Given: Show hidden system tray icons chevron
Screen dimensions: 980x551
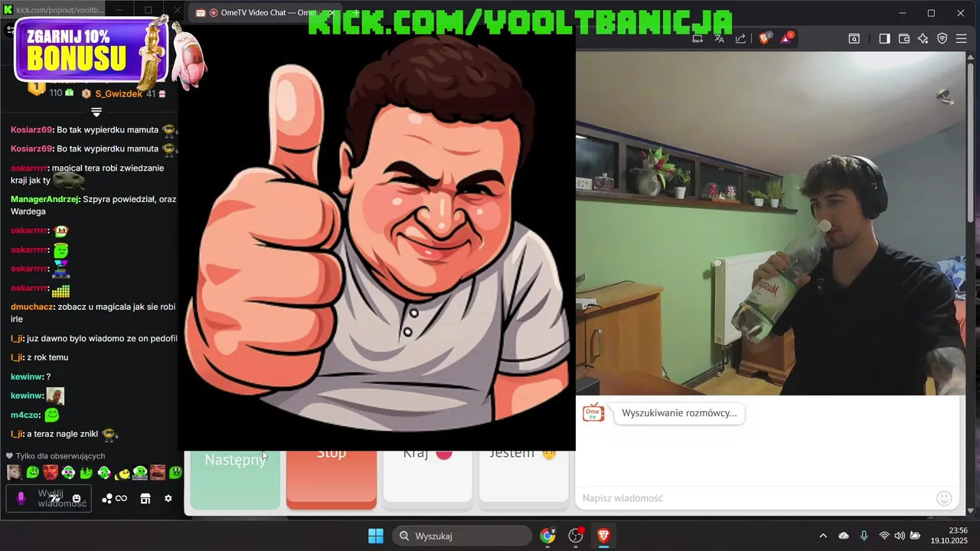Looking at the screenshot, I should (823, 536).
